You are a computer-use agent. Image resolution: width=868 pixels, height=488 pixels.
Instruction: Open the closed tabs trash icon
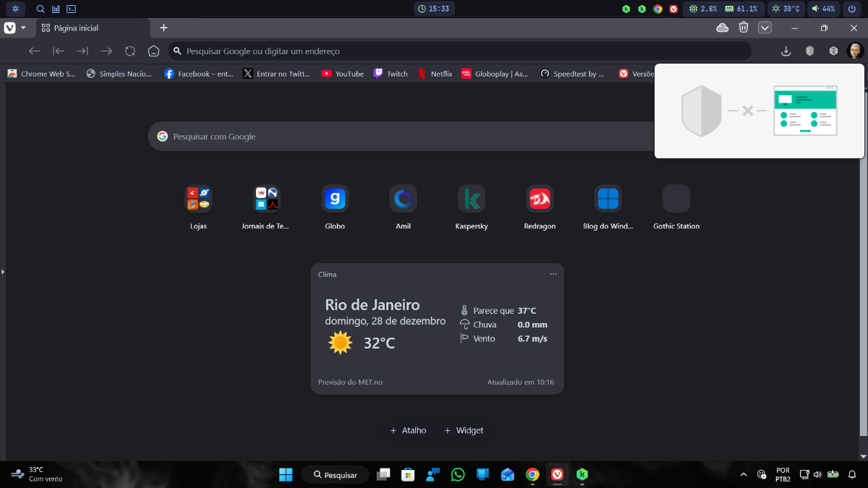click(x=744, y=27)
